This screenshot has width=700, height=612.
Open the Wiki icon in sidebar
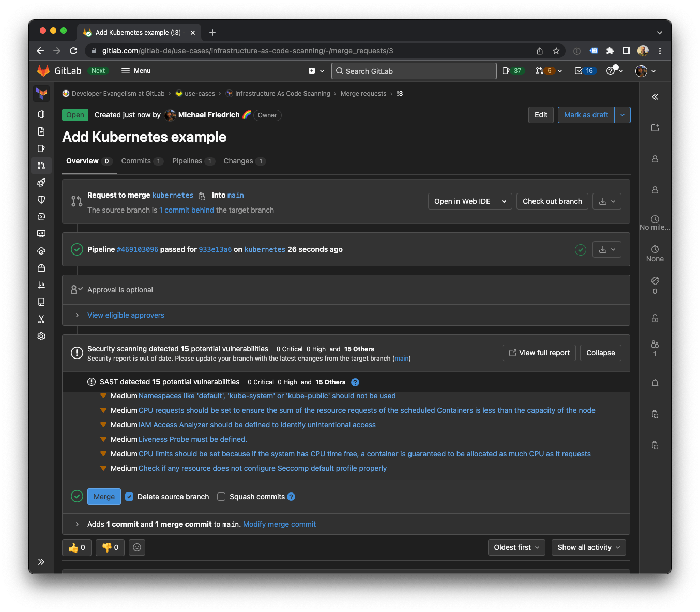41,302
